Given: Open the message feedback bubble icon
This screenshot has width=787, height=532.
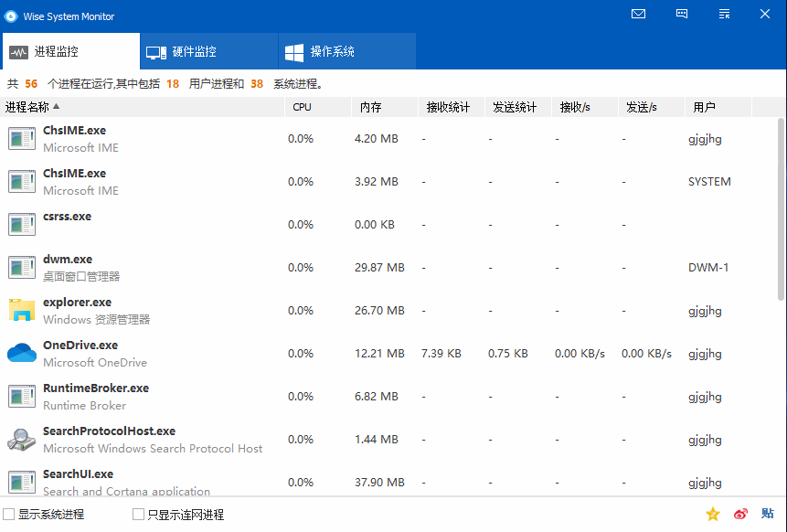Looking at the screenshot, I should tap(681, 14).
